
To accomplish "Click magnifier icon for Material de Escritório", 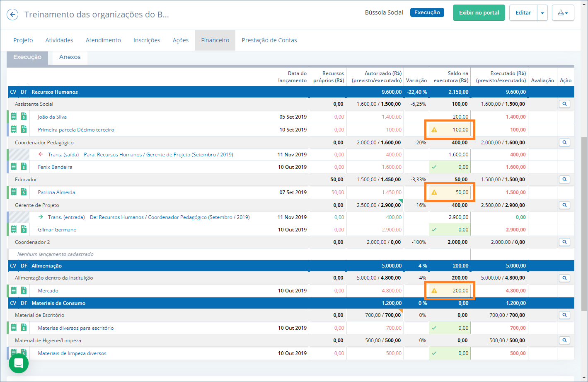I will pyautogui.click(x=564, y=315).
